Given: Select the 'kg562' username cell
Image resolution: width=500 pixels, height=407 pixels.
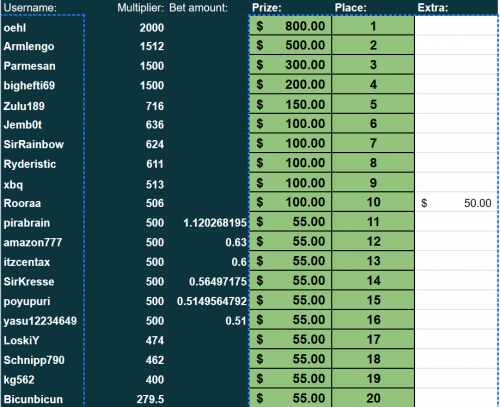Looking at the screenshot, I should (42, 379).
